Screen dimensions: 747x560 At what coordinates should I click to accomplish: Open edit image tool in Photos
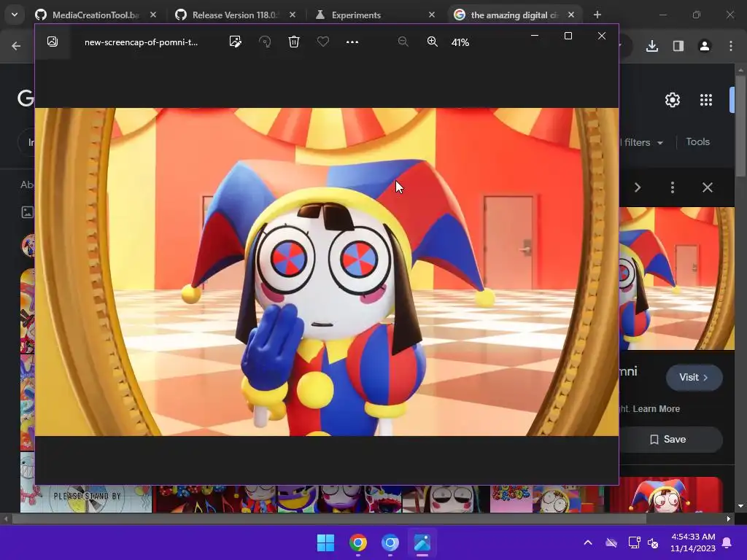pos(236,42)
